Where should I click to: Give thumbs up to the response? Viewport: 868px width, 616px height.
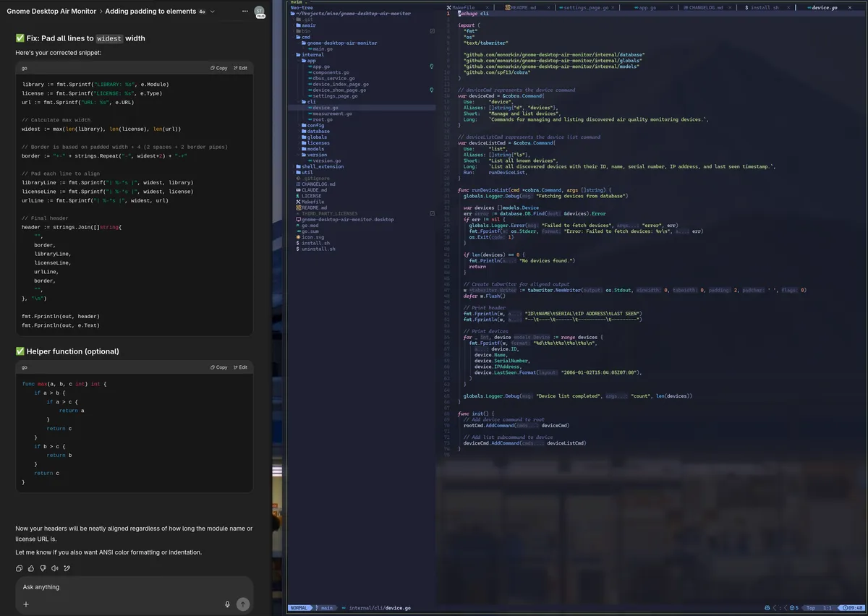click(x=32, y=568)
